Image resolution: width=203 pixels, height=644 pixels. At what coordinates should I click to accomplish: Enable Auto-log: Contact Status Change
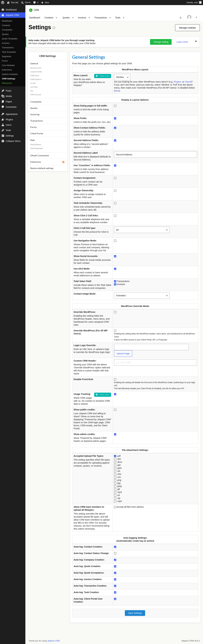(115, 553)
